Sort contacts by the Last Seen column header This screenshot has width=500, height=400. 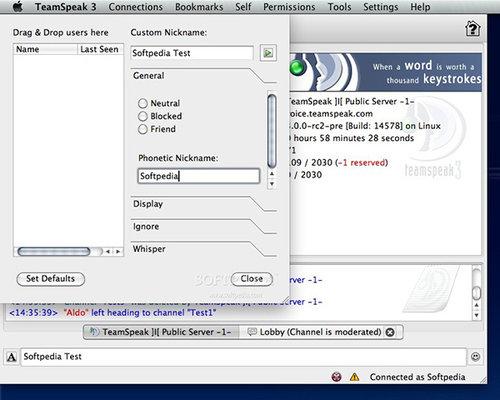tap(100, 49)
